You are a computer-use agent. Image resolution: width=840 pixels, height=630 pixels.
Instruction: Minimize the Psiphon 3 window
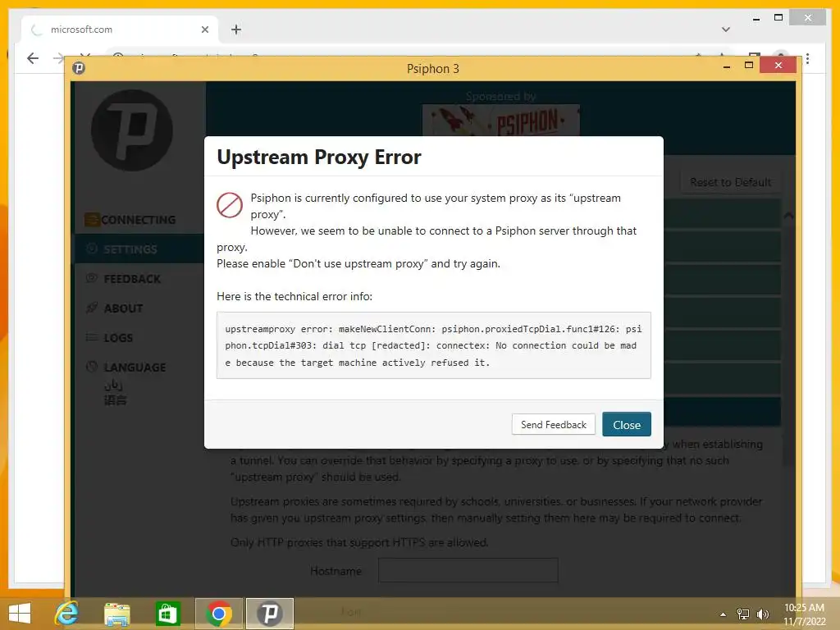click(x=727, y=66)
